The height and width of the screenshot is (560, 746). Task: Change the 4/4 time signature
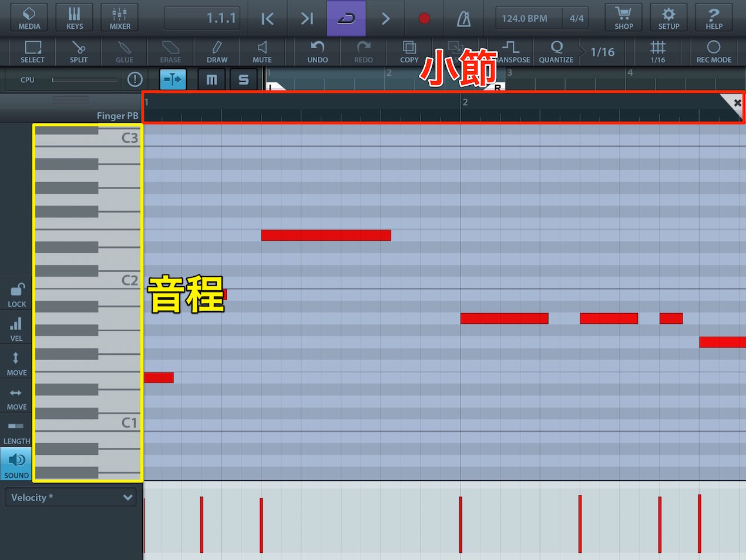pos(576,19)
